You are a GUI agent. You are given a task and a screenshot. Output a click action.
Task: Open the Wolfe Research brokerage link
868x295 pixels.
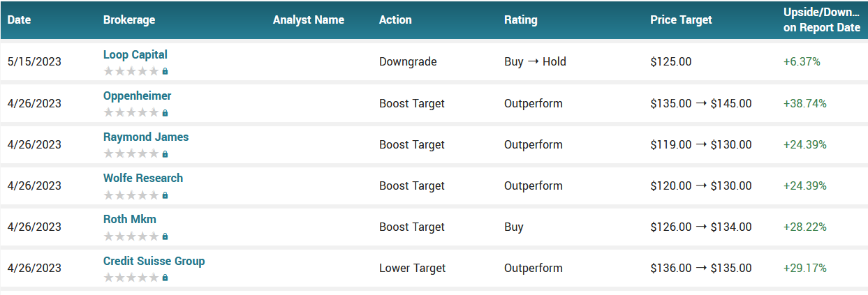click(143, 178)
